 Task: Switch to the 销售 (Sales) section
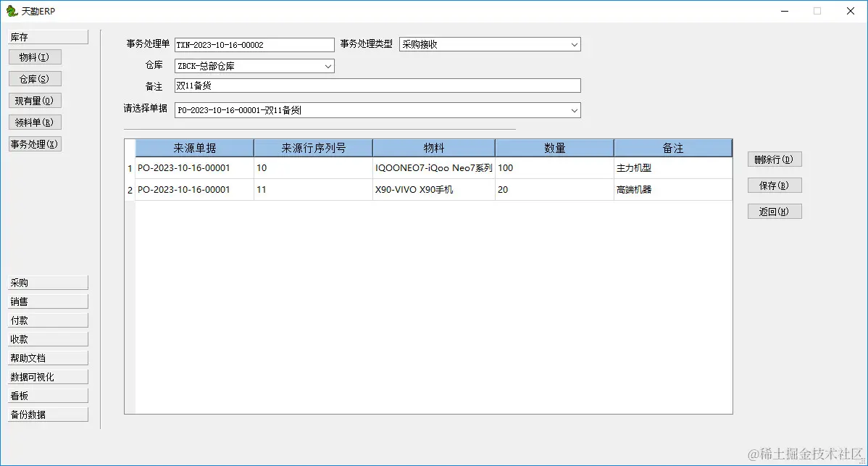[x=47, y=301]
